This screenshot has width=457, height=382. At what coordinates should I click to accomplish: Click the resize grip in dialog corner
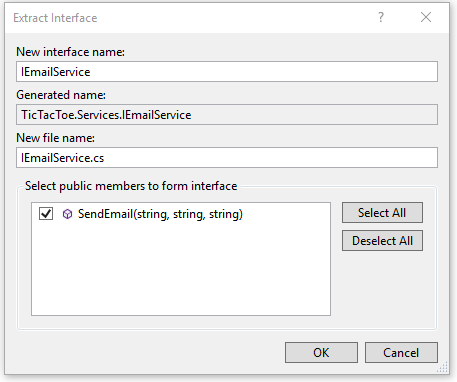443,367
